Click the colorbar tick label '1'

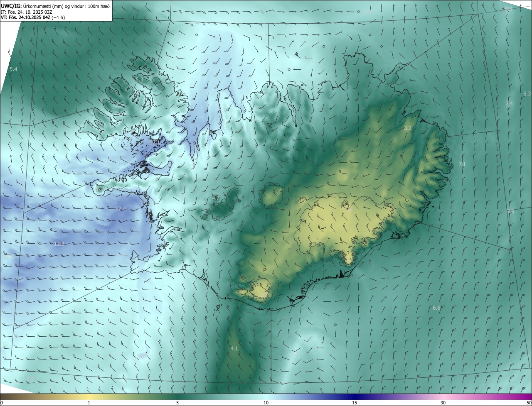(x=89, y=403)
